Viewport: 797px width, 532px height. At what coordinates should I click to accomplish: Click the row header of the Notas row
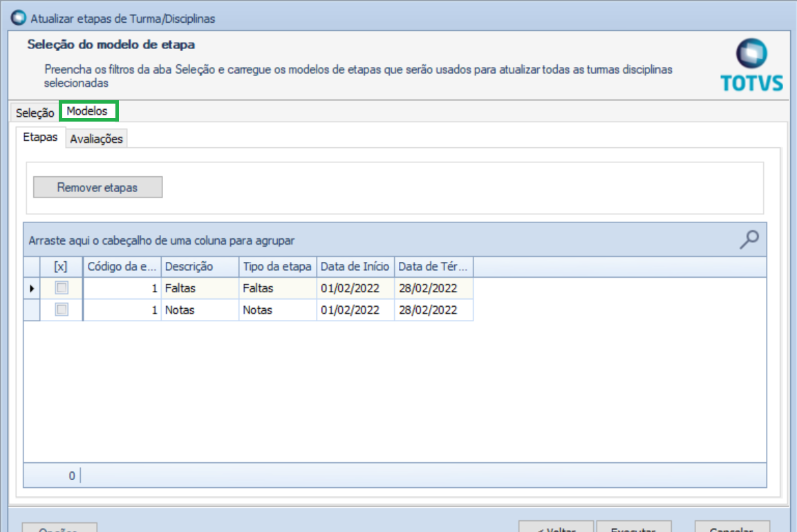32,310
